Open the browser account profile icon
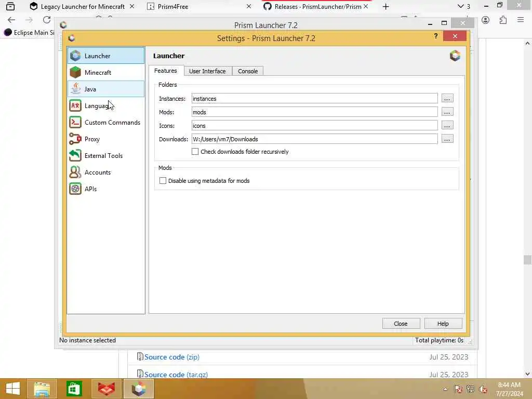Screen dimensions: 532x399 [486, 20]
